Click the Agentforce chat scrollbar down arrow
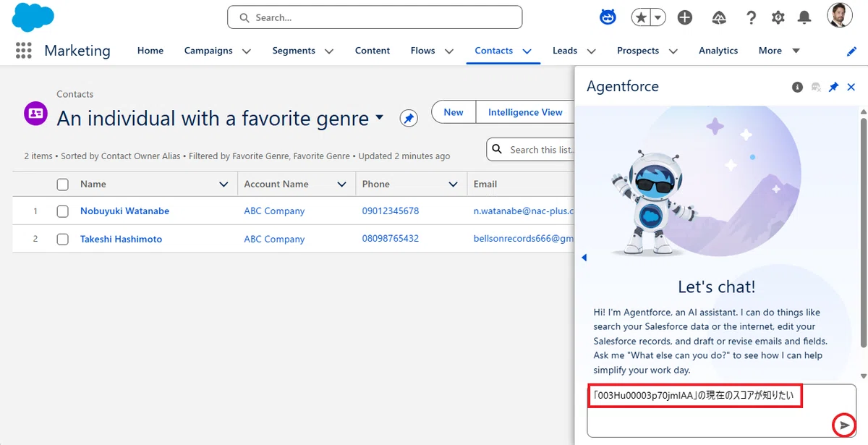The image size is (868, 445). click(862, 376)
